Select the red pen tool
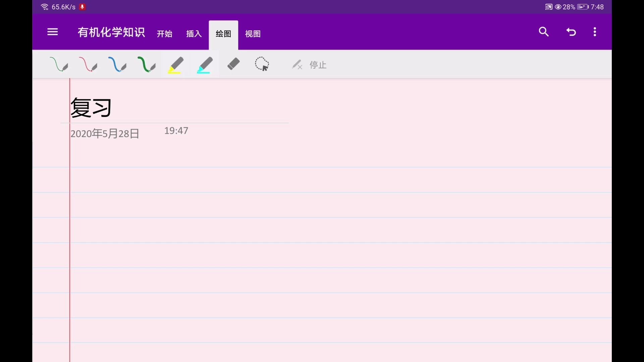Viewport: 644px width, 362px height. click(x=88, y=64)
